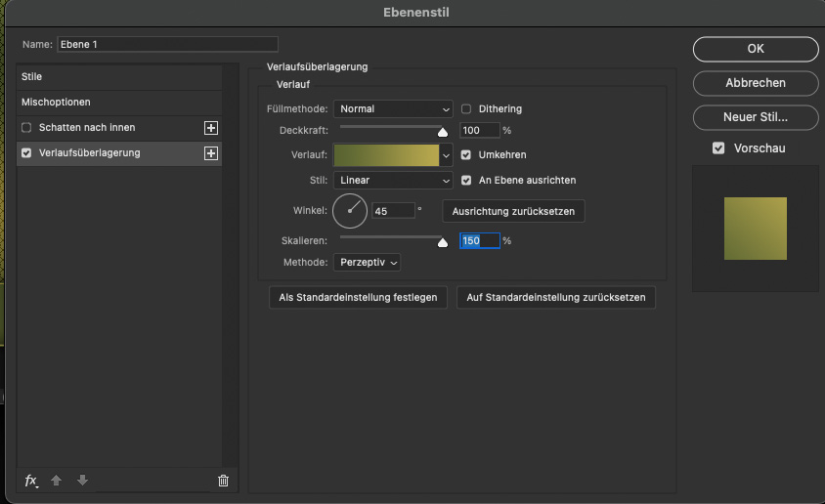Add another Schatten nach innen effect
The image size is (825, 504).
click(x=211, y=128)
